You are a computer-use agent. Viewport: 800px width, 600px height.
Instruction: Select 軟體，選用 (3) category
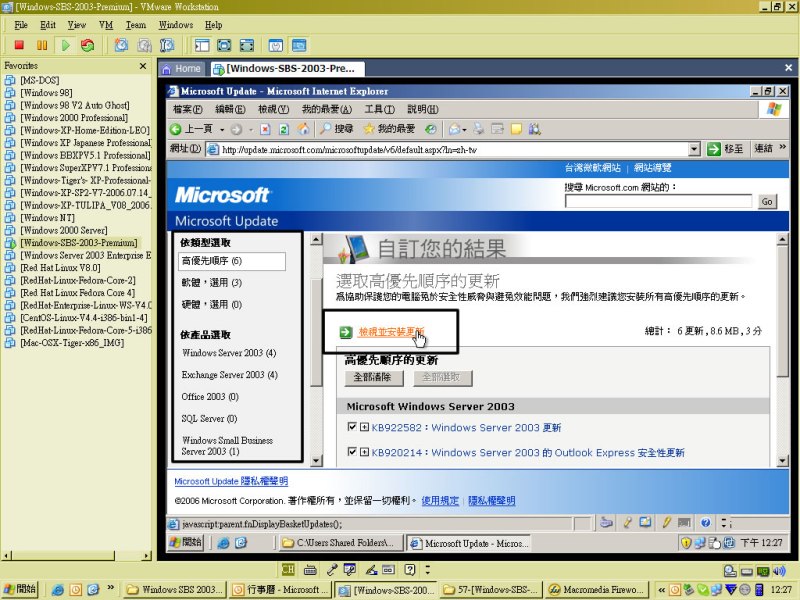pyautogui.click(x=212, y=283)
